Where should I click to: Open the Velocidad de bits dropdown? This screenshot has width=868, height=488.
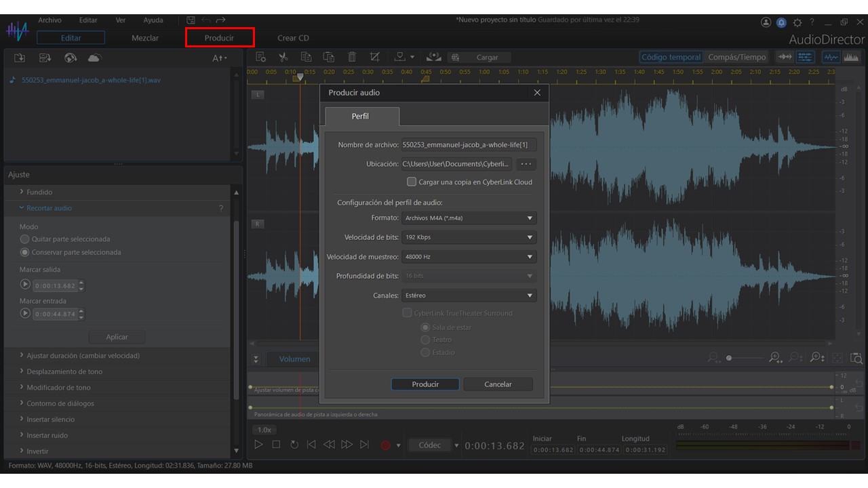click(469, 237)
